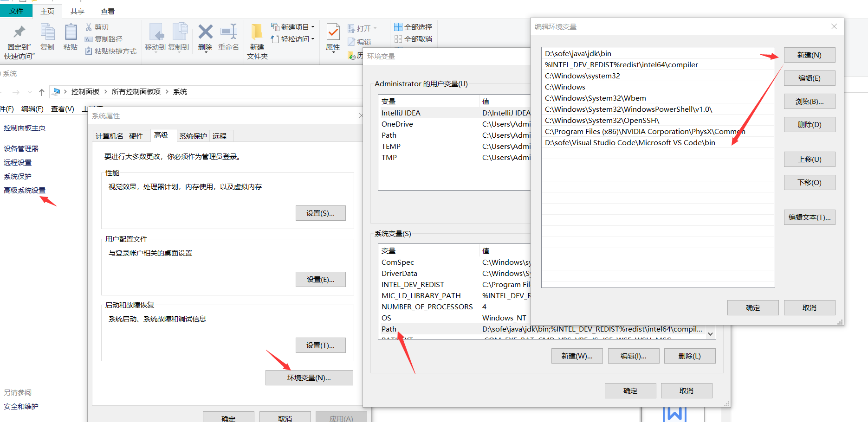Click 删除(L) under system variables

(690, 356)
